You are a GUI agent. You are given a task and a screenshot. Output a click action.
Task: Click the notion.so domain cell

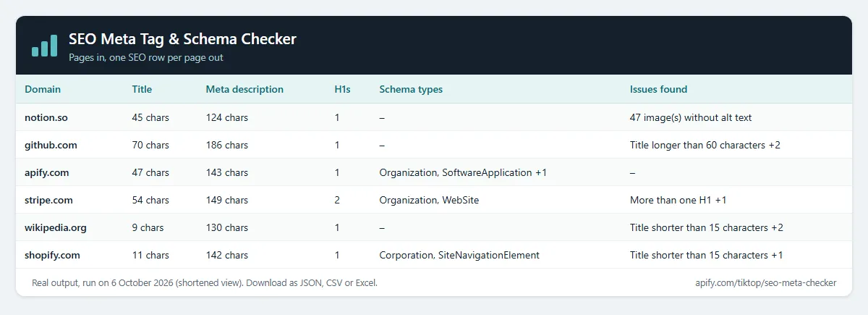click(48, 117)
